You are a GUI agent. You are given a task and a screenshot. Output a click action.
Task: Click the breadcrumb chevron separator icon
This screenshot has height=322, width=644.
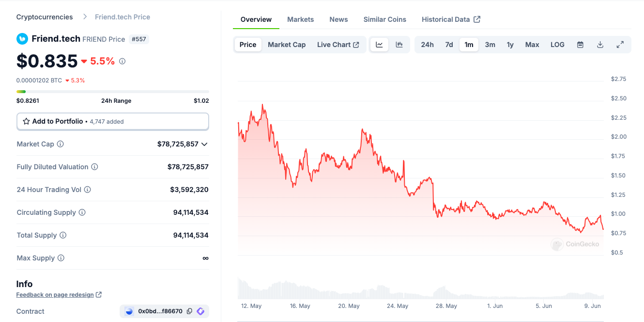[85, 17]
